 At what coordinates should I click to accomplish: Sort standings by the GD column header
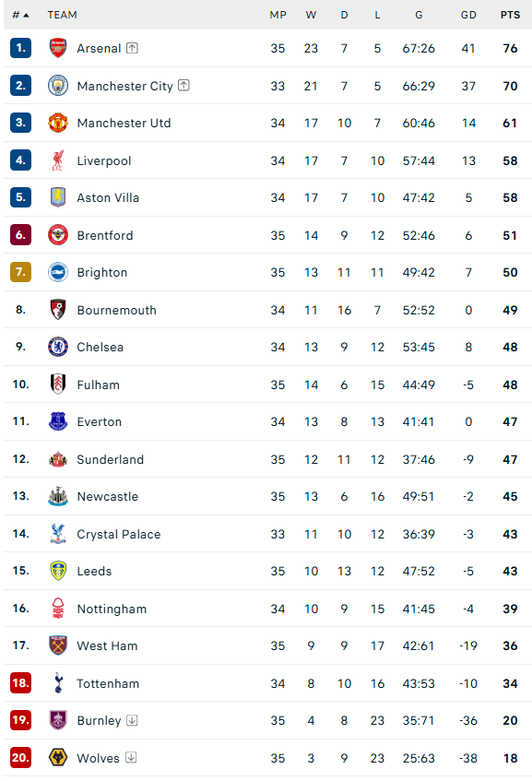point(468,15)
